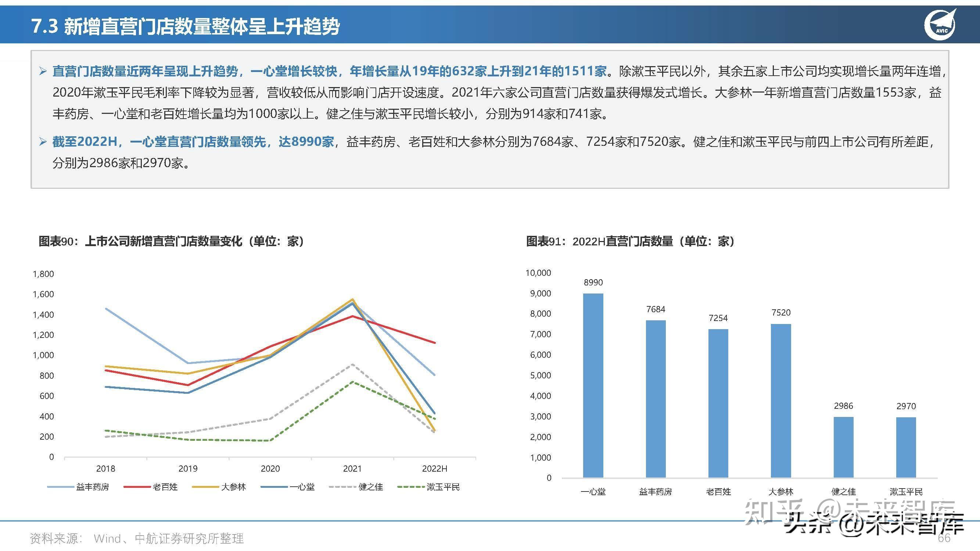Click the bar chart y-axis value '2,000'
The image size is (980, 551).
click(540, 437)
